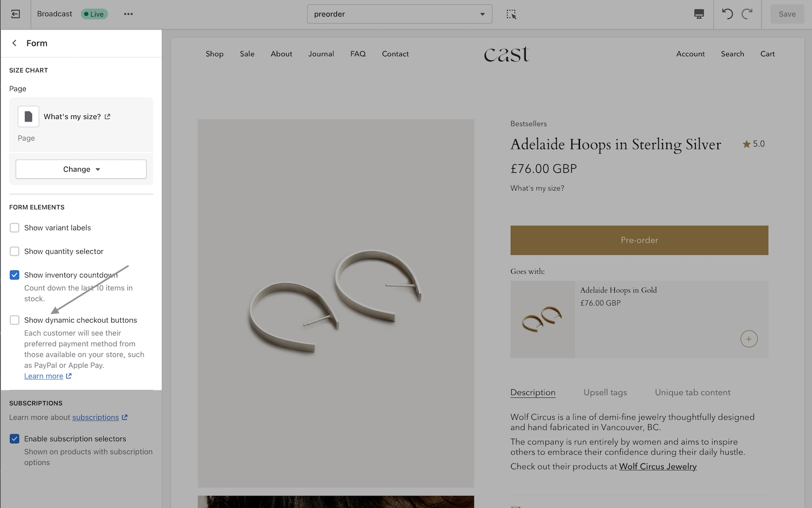Image resolution: width=812 pixels, height=508 pixels.
Task: Check Show quantity selector
Action: 15,251
